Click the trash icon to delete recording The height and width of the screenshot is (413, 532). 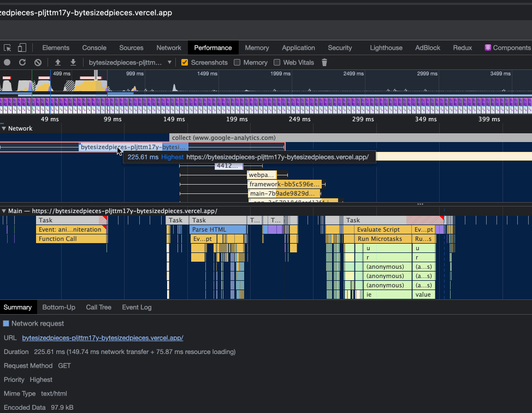324,62
